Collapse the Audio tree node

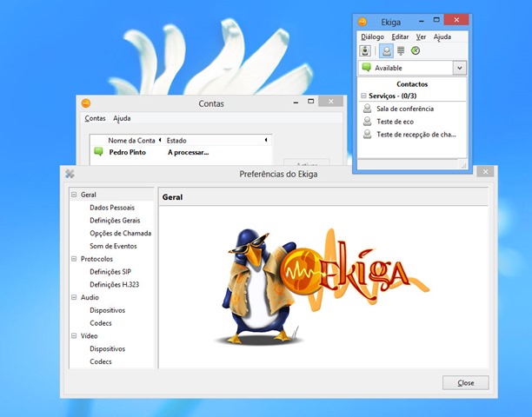point(74,297)
